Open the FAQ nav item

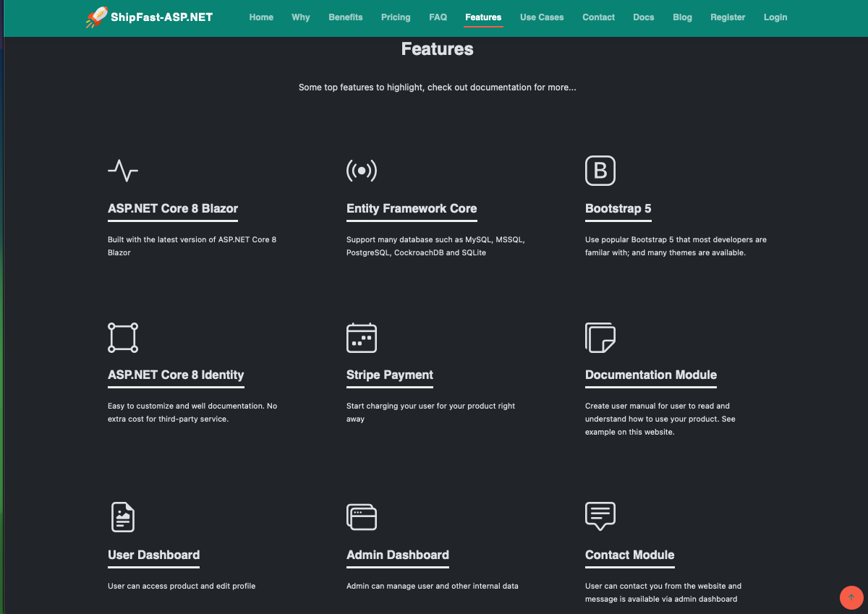click(x=438, y=17)
